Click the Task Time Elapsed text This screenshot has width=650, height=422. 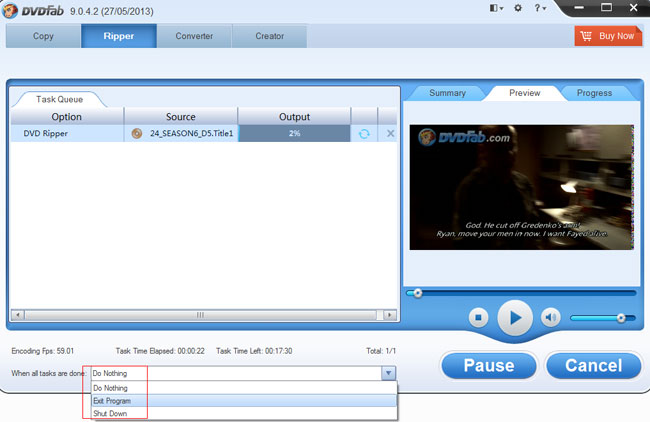click(x=160, y=351)
